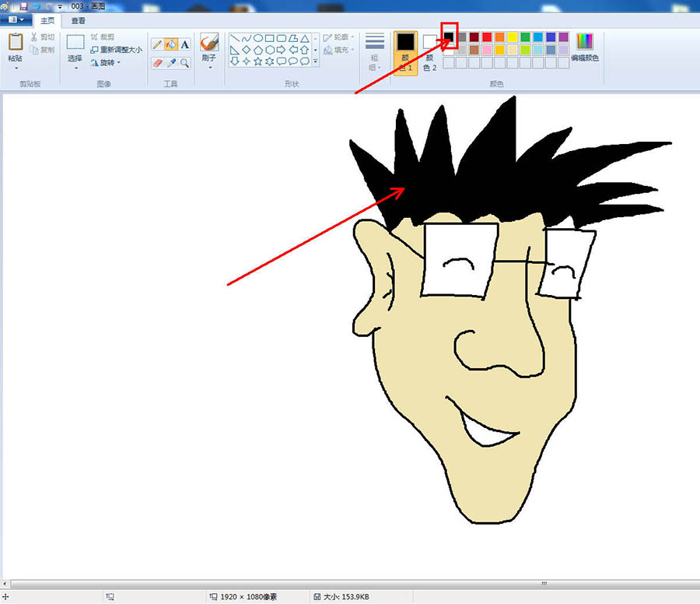Screen dimensions: 700x604
Task: Pick the green palette swatch
Action: [x=526, y=37]
